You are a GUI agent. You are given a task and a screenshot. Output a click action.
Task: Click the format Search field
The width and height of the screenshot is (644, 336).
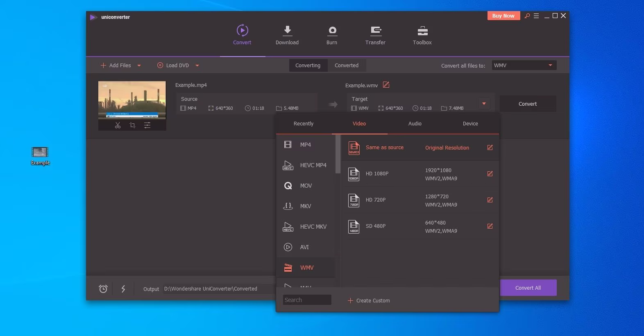307,300
